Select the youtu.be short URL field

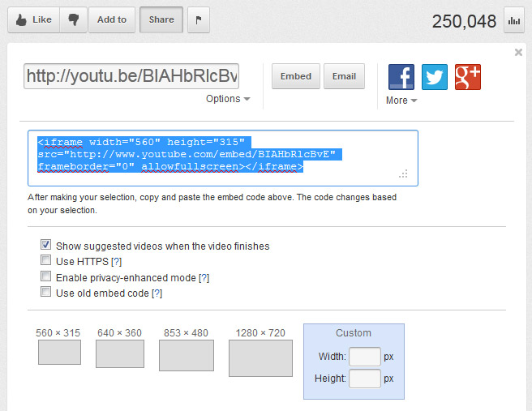(131, 76)
